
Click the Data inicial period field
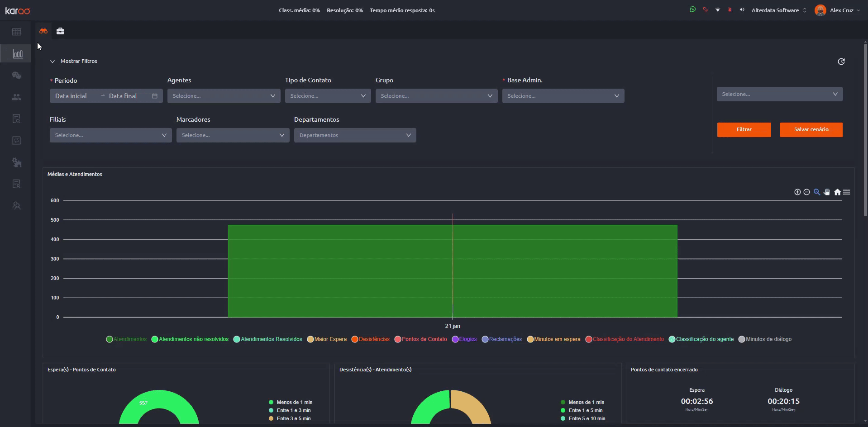[x=72, y=96]
